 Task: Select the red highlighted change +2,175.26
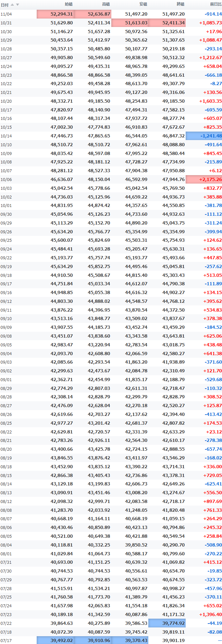pos(204,179)
